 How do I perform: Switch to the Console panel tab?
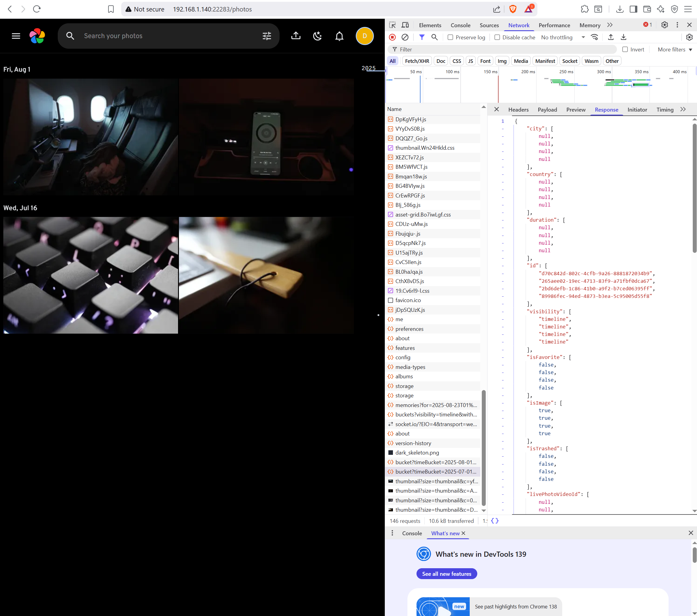point(460,25)
